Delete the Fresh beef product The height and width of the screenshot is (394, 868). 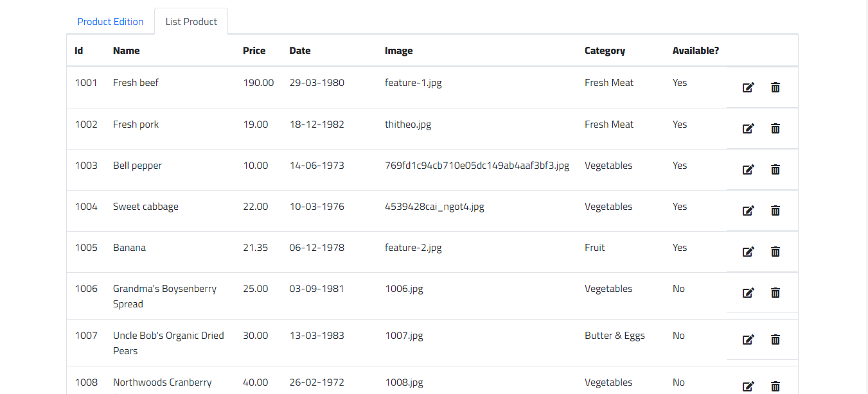click(x=775, y=87)
